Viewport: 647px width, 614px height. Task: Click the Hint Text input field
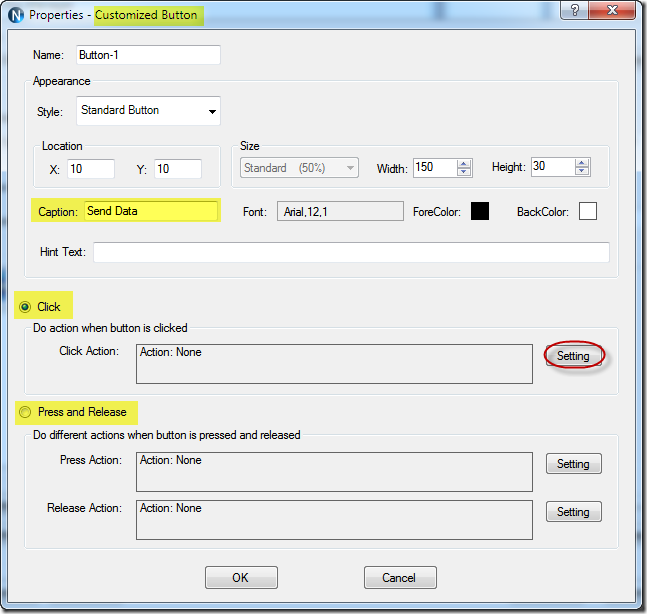click(x=351, y=252)
